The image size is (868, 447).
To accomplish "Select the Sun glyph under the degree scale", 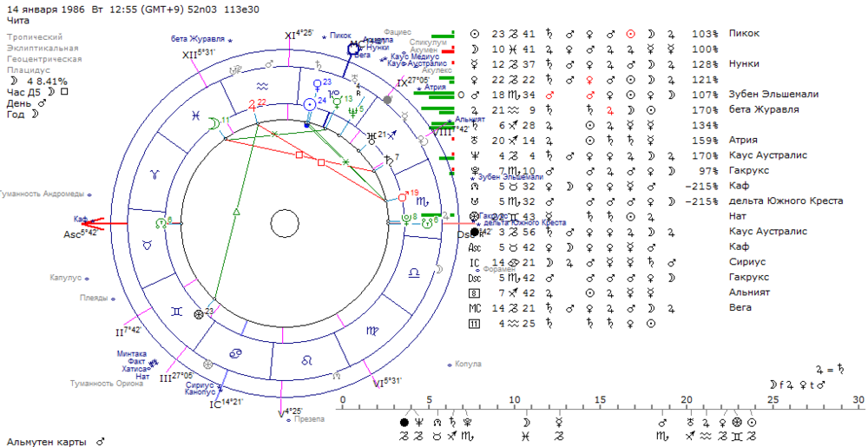I will click(753, 423).
